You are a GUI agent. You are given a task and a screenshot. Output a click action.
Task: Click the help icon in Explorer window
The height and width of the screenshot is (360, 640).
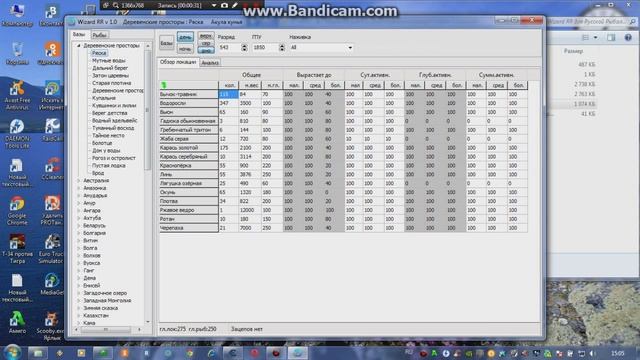click(628, 38)
